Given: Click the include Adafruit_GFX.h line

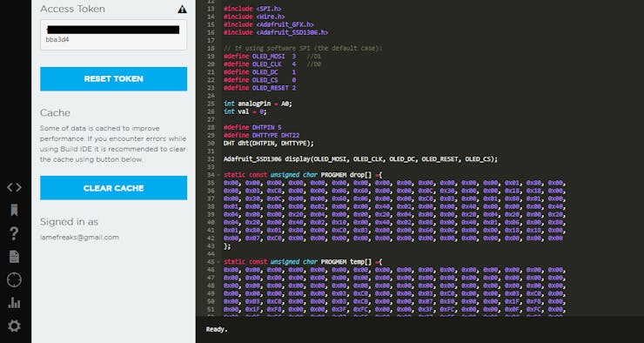Looking at the screenshot, I should tap(269, 24).
